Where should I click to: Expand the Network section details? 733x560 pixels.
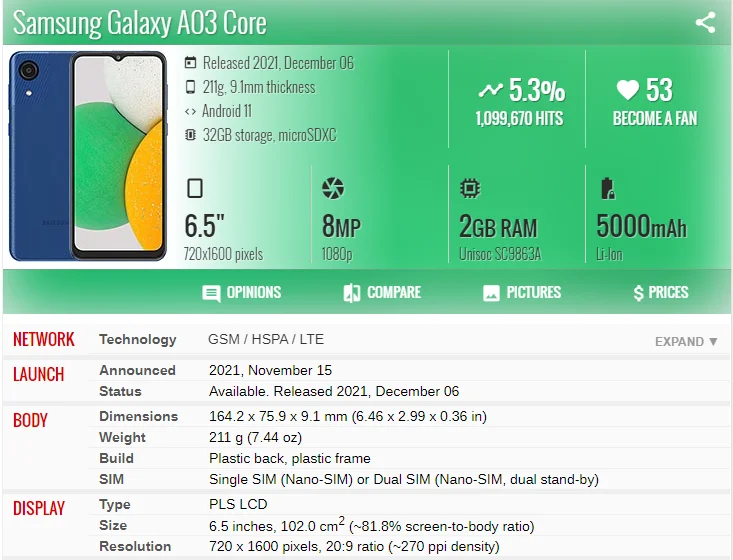coord(686,342)
